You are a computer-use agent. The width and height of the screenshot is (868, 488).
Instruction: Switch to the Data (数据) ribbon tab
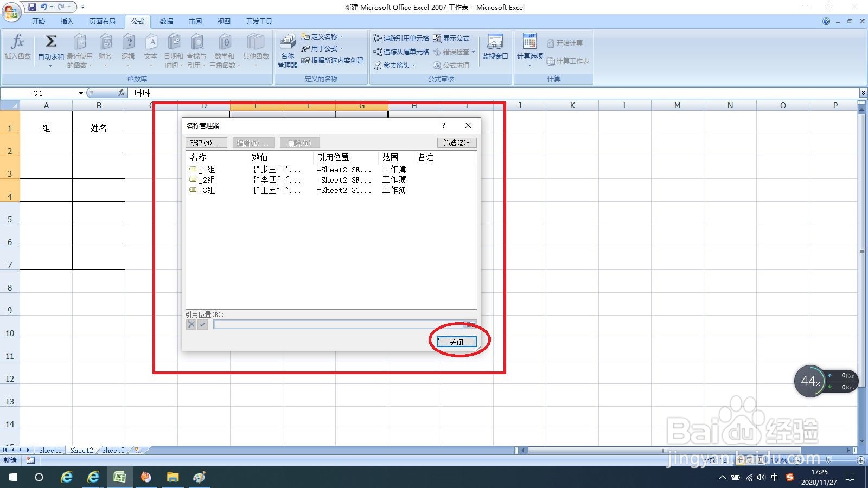[167, 22]
